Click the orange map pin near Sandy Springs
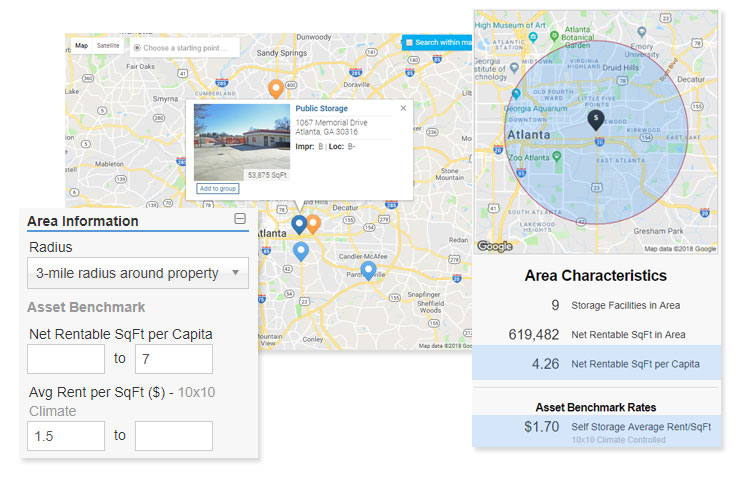The image size is (748, 500). pos(276,88)
